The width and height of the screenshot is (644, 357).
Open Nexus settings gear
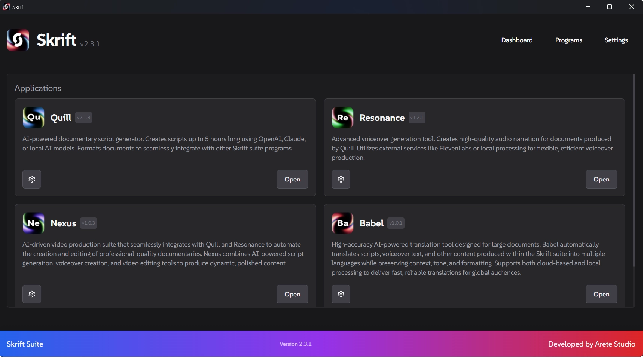(x=32, y=294)
